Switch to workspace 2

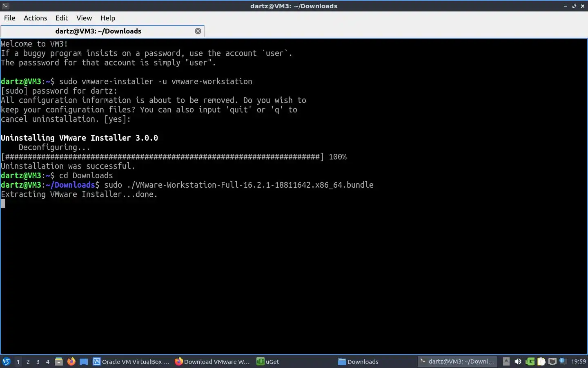(x=28, y=361)
